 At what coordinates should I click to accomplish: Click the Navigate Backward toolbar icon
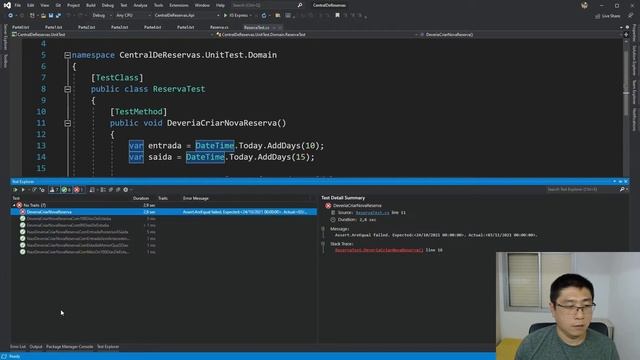click(10, 16)
